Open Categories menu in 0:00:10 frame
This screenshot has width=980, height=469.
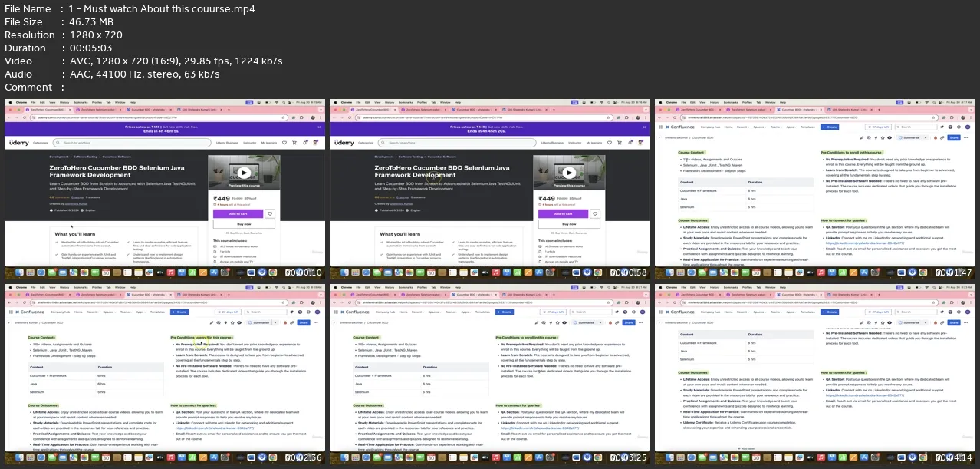pyautogui.click(x=40, y=143)
